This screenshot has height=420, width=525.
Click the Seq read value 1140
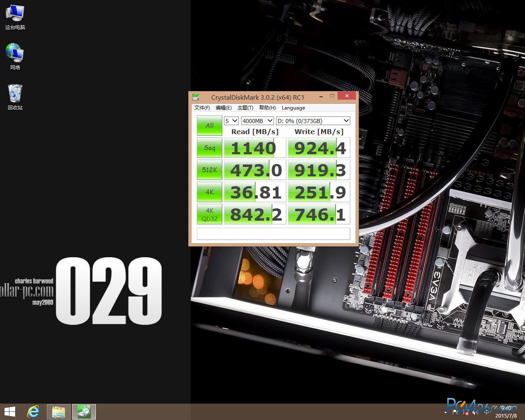click(x=255, y=148)
